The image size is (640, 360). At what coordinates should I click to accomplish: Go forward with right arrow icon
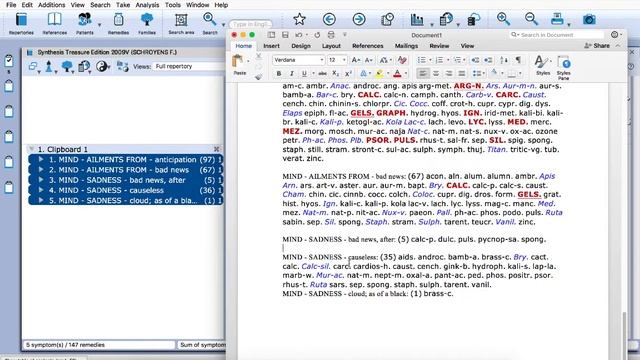click(x=359, y=19)
